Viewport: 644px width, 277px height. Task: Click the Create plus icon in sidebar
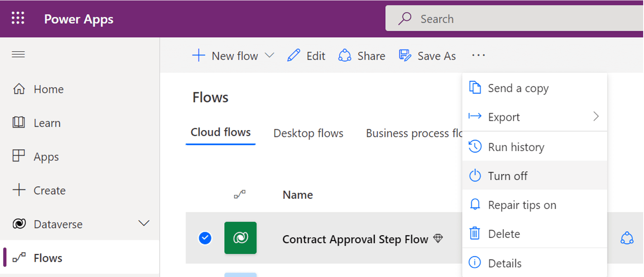[x=19, y=190]
